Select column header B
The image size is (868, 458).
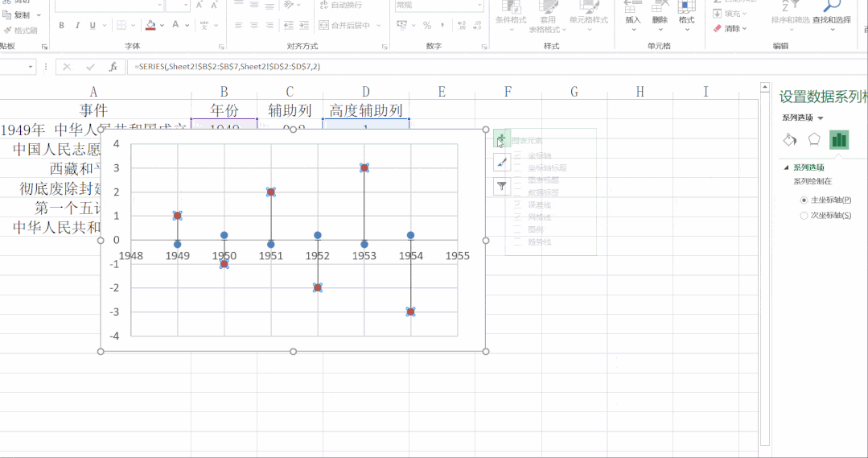click(x=224, y=92)
